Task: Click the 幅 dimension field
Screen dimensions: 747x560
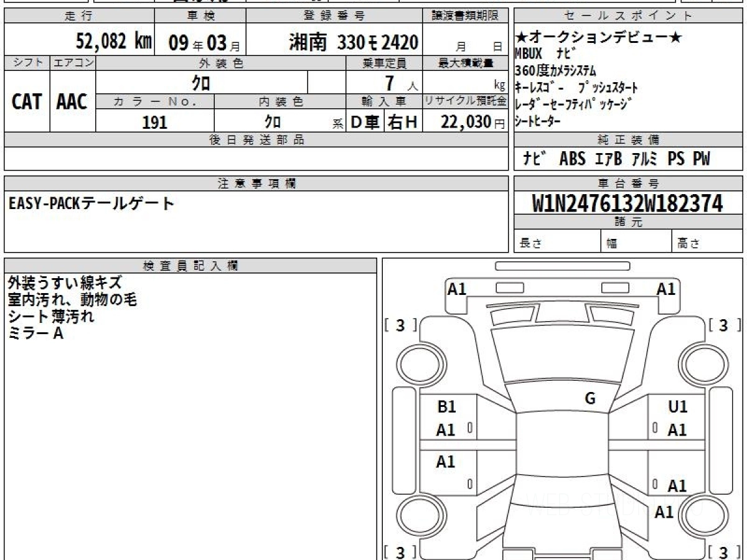Action: [x=636, y=241]
